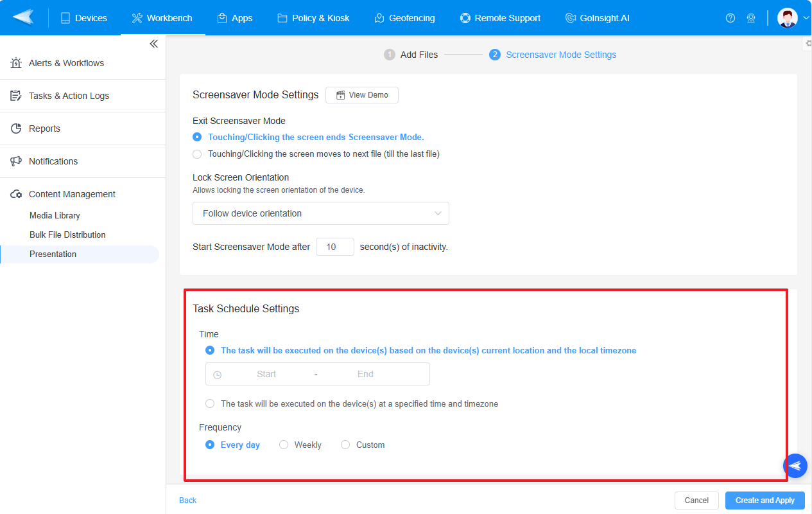Open the GoInsight.AI section
The height and width of the screenshot is (514, 812).
coord(597,17)
